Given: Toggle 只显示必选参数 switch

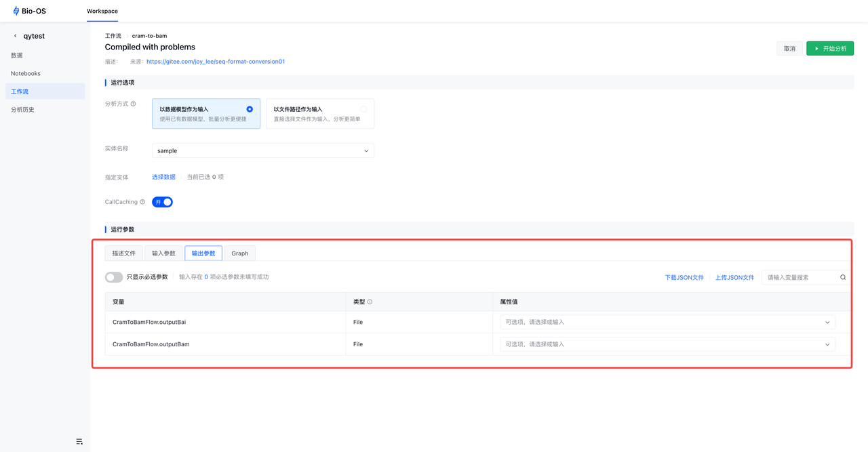Looking at the screenshot, I should pos(114,277).
